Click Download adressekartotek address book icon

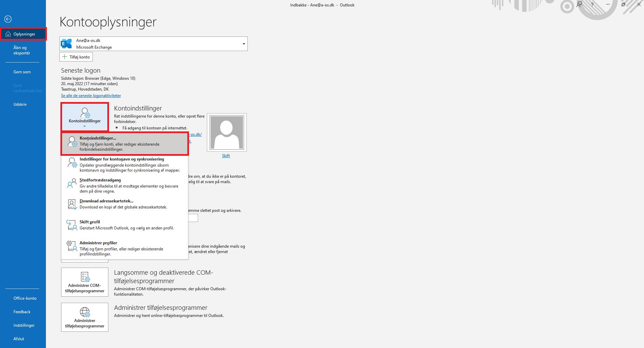[x=72, y=204]
